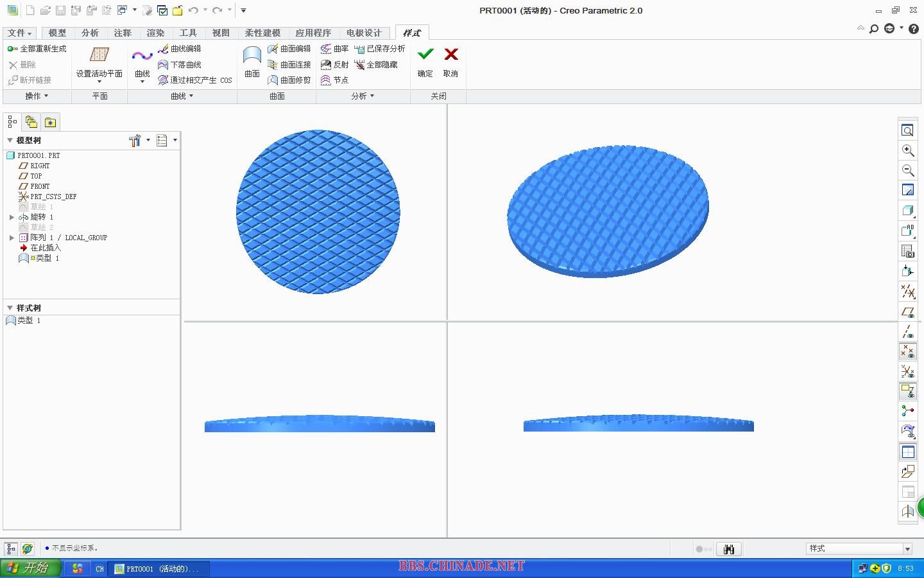Click the Windows 开始 start button
The image size is (924, 578).
[30, 568]
